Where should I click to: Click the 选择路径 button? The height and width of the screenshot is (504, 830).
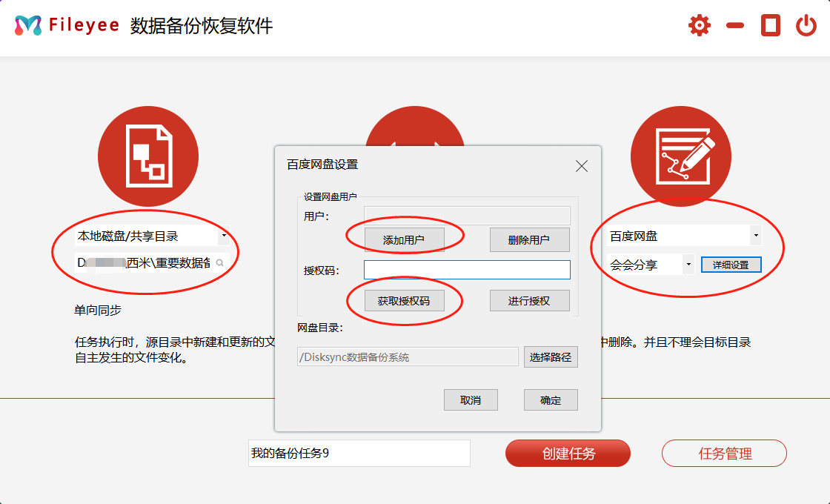coord(551,357)
